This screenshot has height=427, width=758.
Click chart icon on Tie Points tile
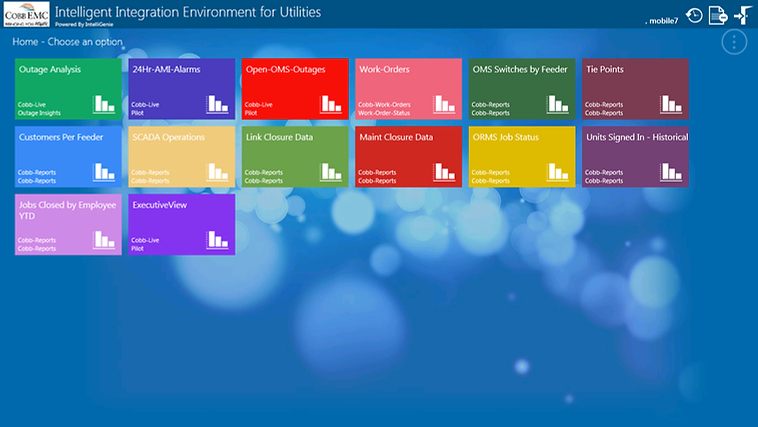(x=671, y=104)
